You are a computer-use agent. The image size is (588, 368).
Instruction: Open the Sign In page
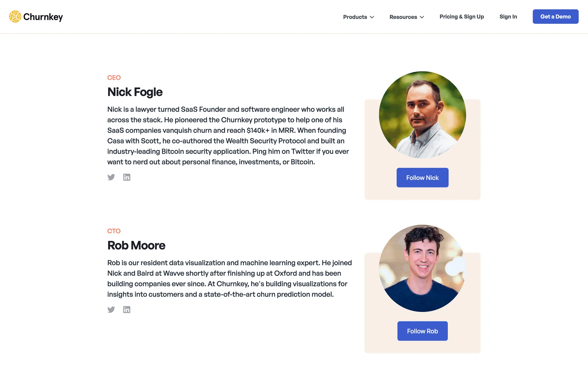(x=508, y=17)
